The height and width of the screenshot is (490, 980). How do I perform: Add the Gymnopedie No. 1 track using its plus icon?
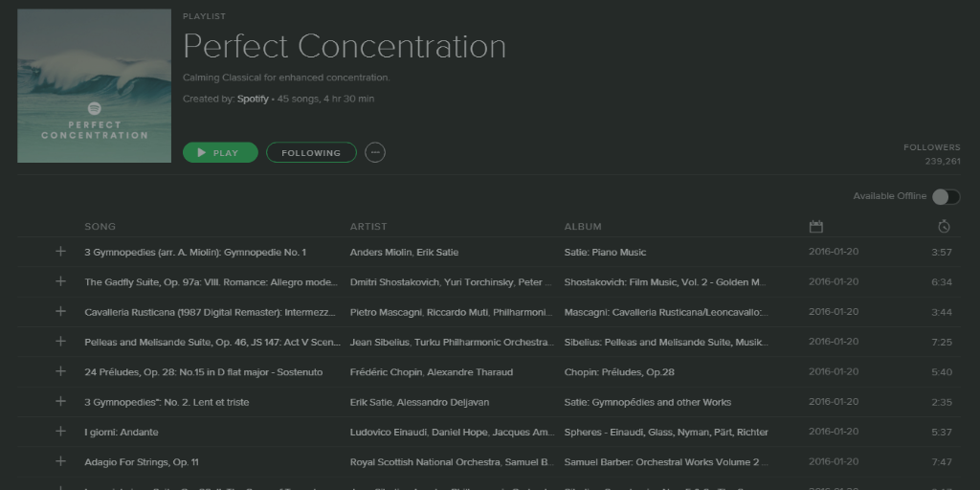point(60,252)
